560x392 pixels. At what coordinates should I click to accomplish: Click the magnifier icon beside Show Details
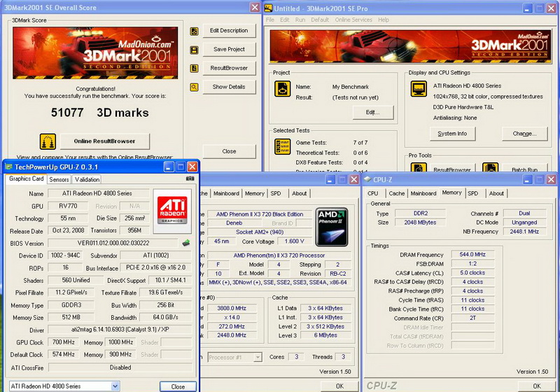pos(194,87)
